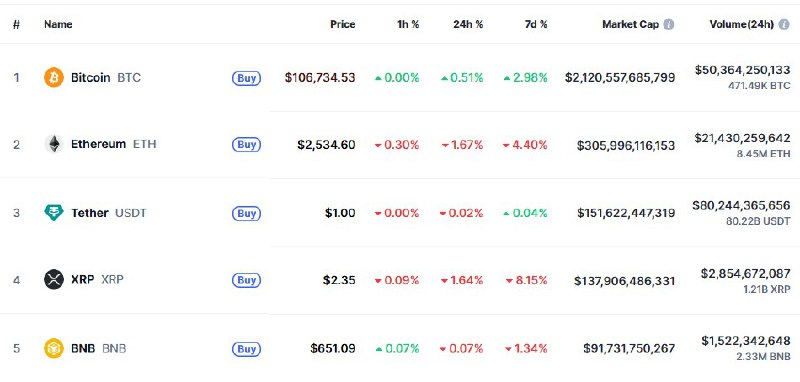The height and width of the screenshot is (382, 800).
Task: Open the Ethereum ETH name link
Action: [x=114, y=144]
